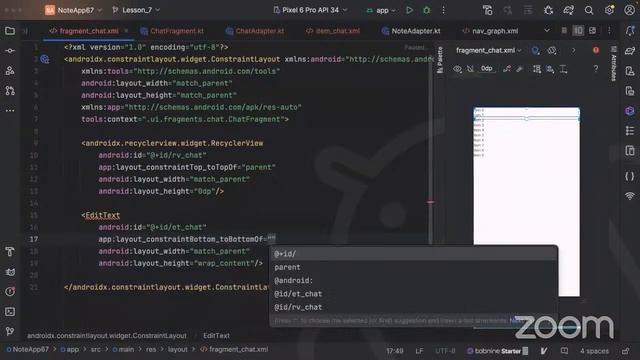Open the Project tool window folder icon
This screenshot has width=640, height=360.
tap(10, 31)
